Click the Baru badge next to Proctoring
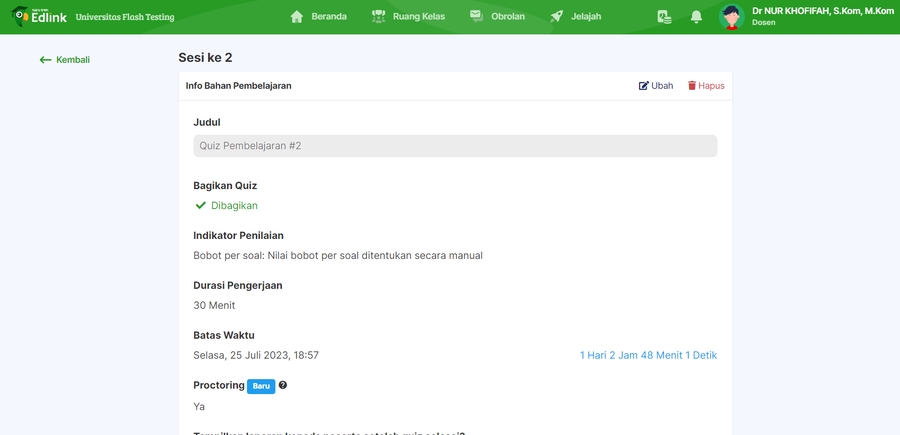This screenshot has width=900, height=435. [261, 386]
